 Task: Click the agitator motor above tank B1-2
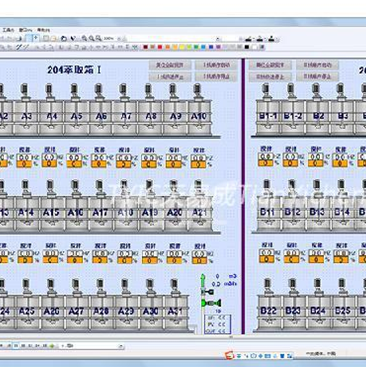[x=291, y=91]
